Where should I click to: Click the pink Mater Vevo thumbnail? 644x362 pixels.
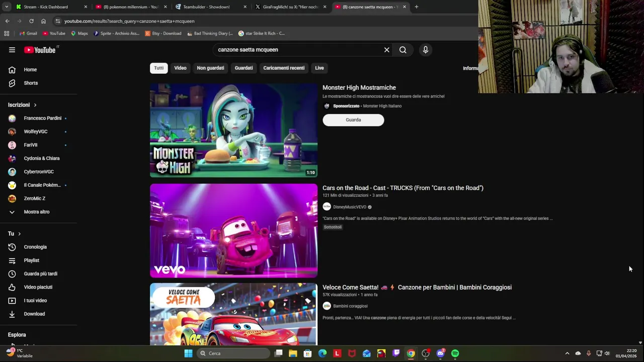[233, 231]
